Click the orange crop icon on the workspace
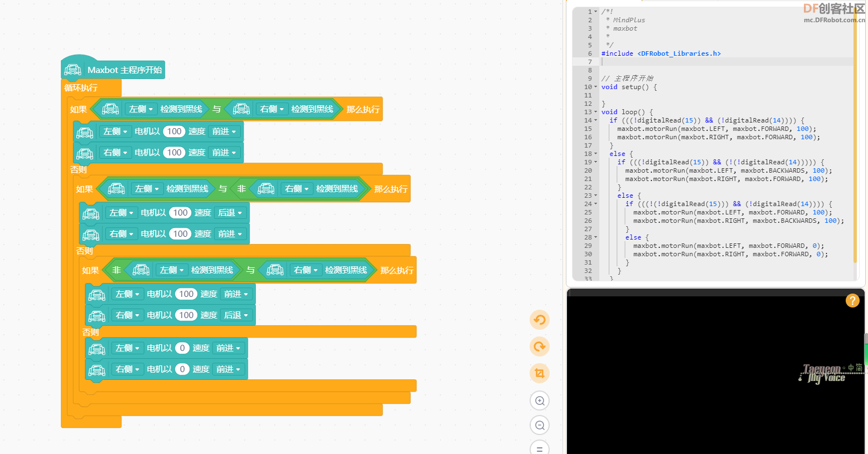Viewport: 868px width, 454px height. tap(540, 373)
